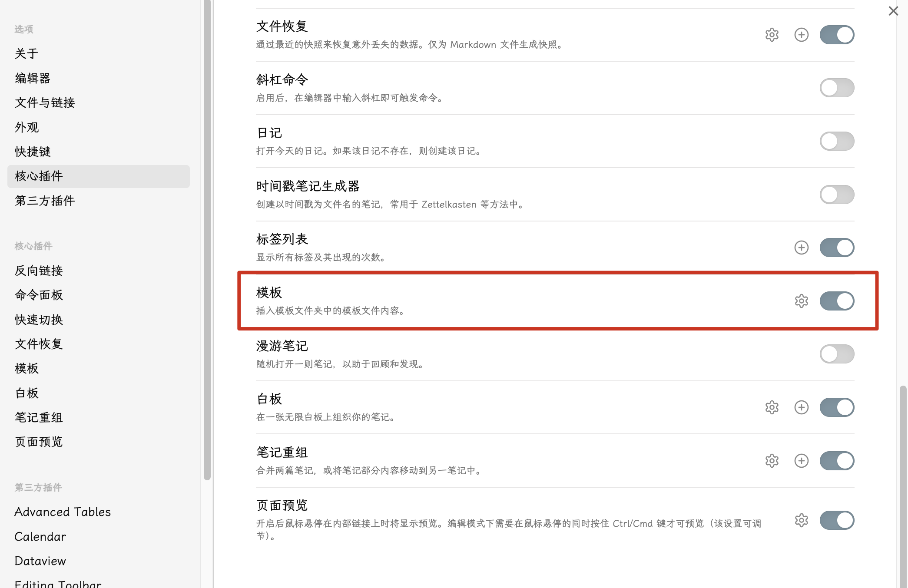Disable the 模板 plugin toggle
The width and height of the screenshot is (908, 588).
tap(837, 301)
